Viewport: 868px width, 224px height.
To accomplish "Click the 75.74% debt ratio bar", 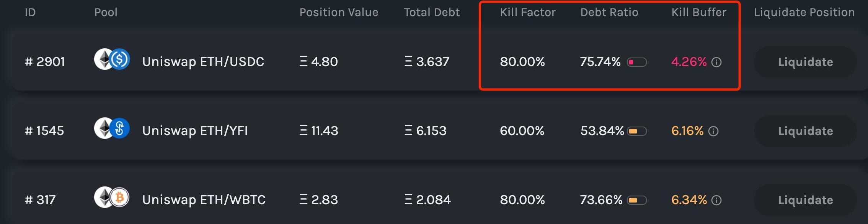I will click(637, 62).
